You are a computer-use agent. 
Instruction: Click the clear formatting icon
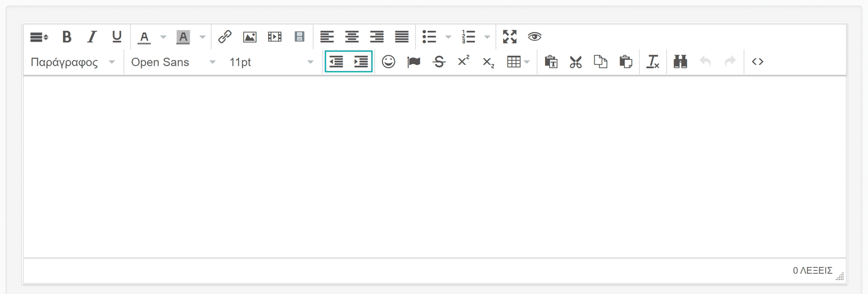(x=653, y=62)
